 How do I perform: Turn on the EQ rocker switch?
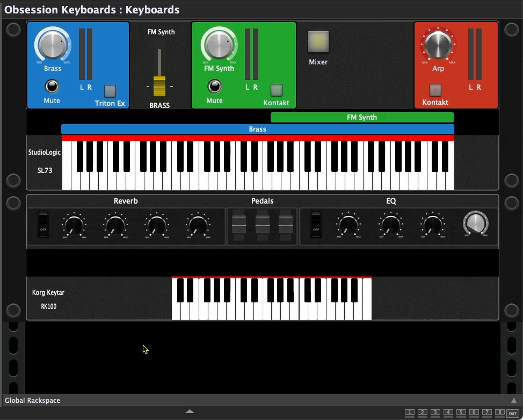[316, 225]
